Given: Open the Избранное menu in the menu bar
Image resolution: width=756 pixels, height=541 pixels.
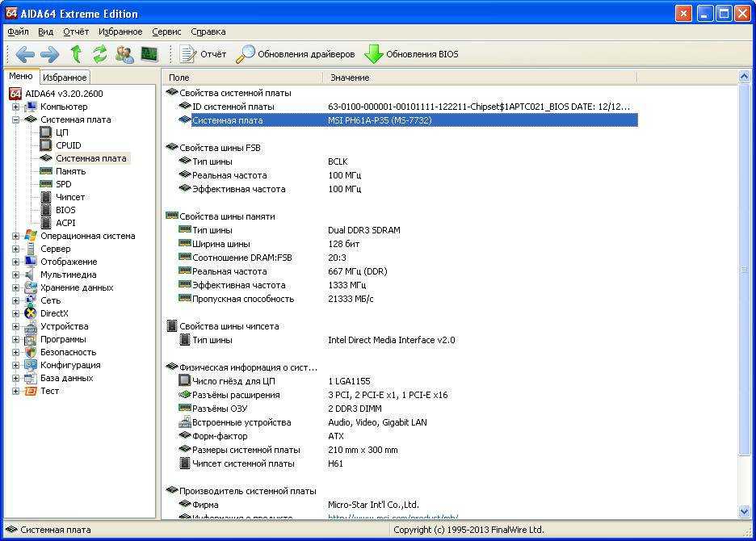Looking at the screenshot, I should tap(120, 31).
